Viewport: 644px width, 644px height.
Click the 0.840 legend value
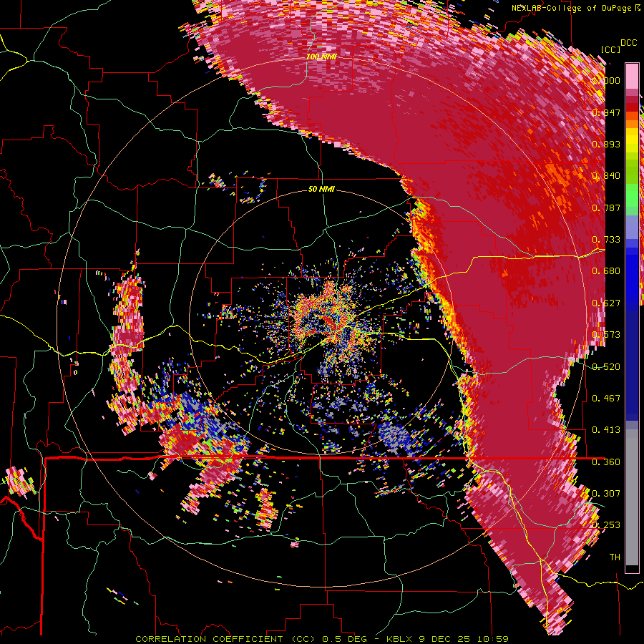(606, 176)
